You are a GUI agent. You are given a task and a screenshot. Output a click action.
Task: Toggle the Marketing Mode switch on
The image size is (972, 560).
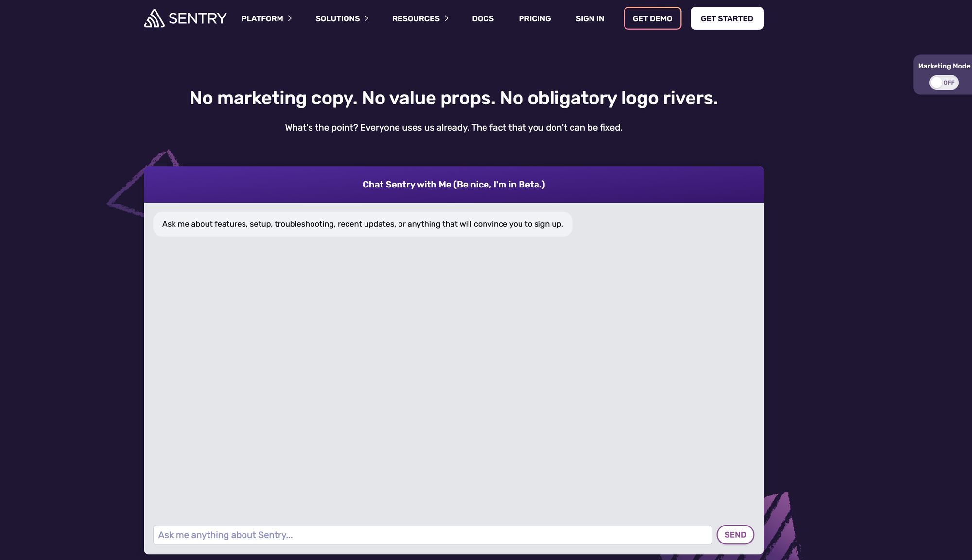(943, 83)
